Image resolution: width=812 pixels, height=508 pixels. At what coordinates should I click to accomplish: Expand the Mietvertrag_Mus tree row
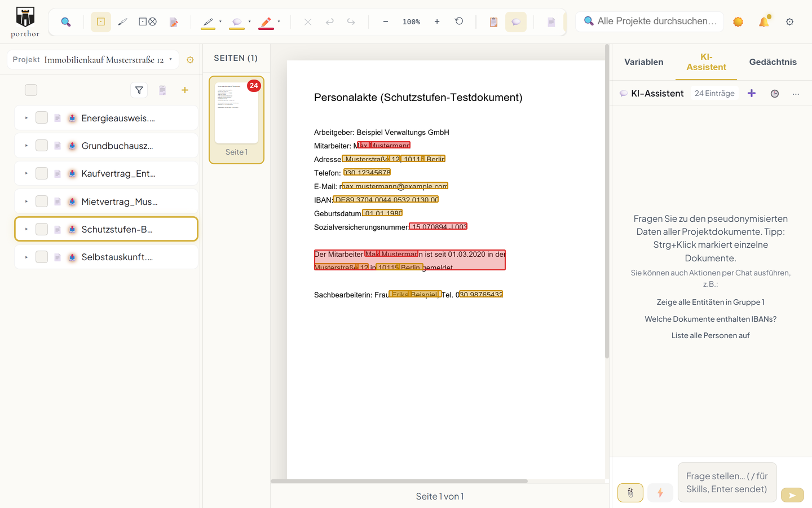(26, 202)
